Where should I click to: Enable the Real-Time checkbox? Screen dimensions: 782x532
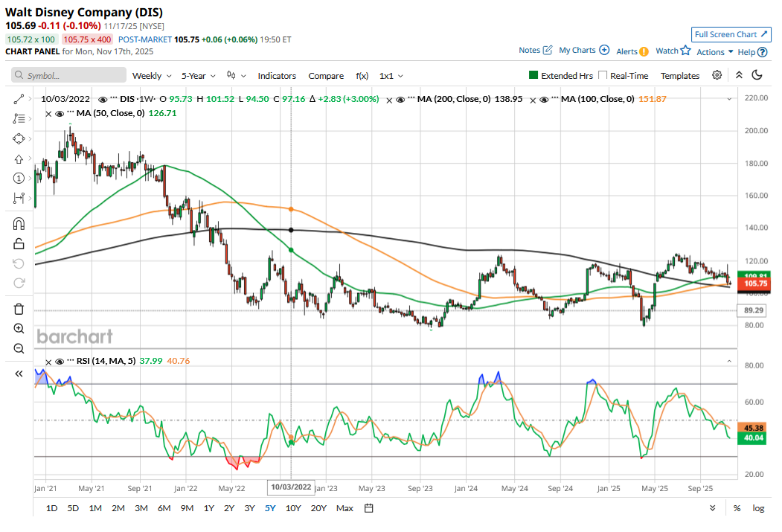(603, 76)
